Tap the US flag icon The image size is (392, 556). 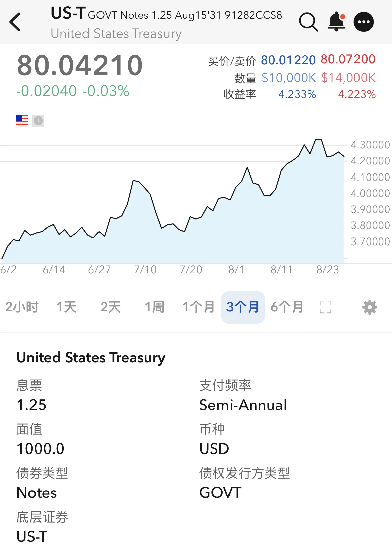[22, 120]
